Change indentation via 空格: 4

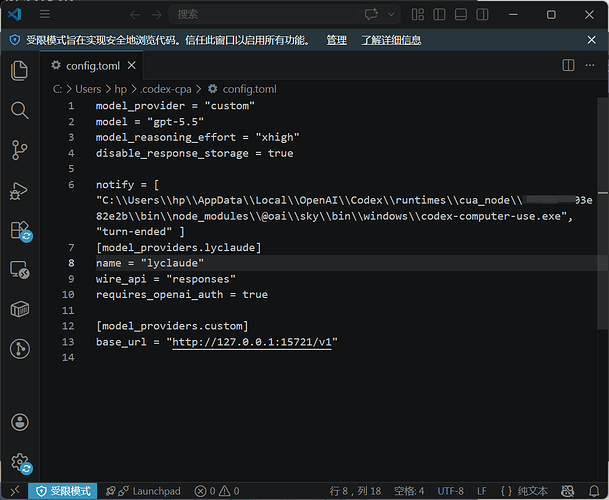409,491
